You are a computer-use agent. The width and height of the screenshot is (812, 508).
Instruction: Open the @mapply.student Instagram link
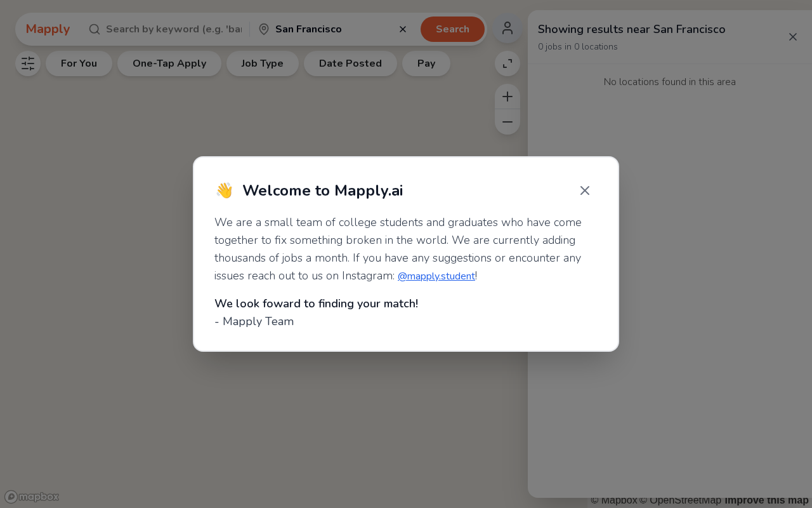click(x=436, y=276)
